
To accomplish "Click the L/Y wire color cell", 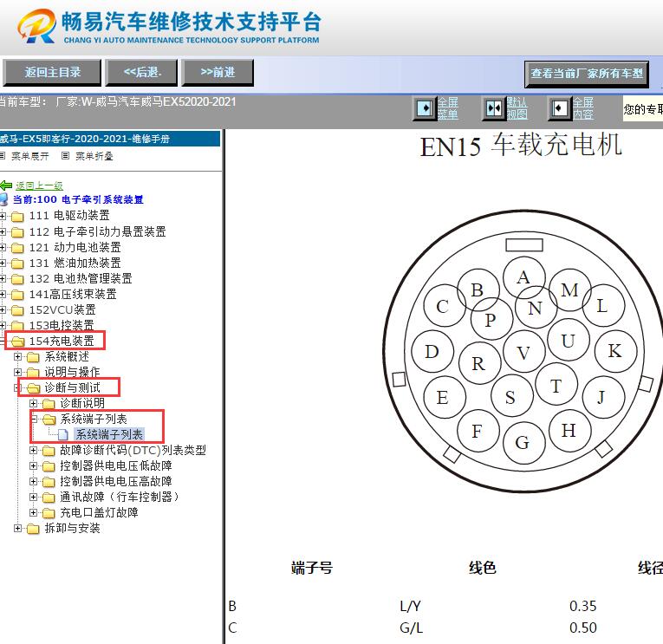I will coord(410,607).
